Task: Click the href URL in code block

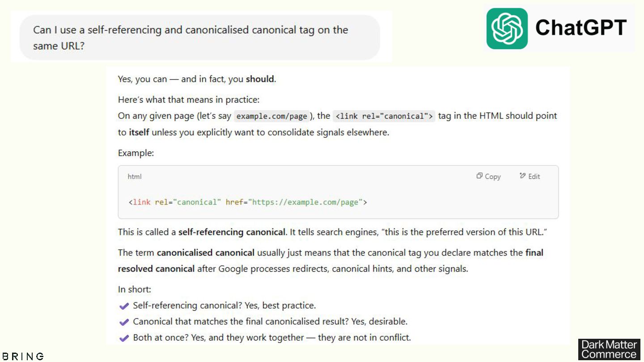Action: click(305, 202)
